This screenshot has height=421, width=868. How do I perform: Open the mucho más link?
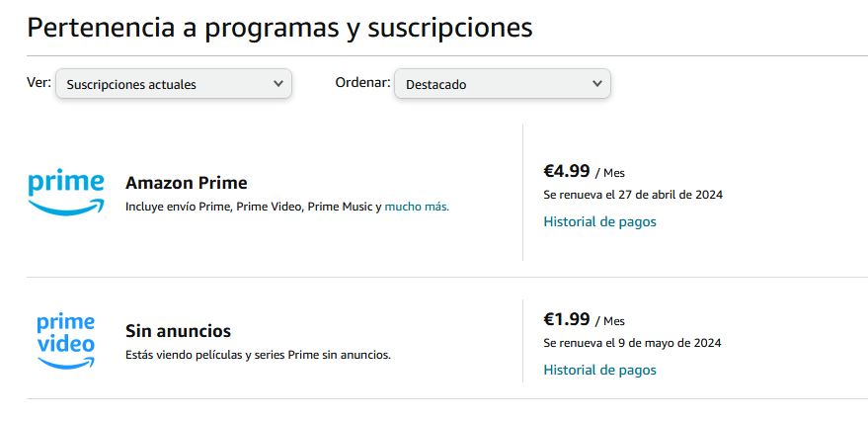417,208
